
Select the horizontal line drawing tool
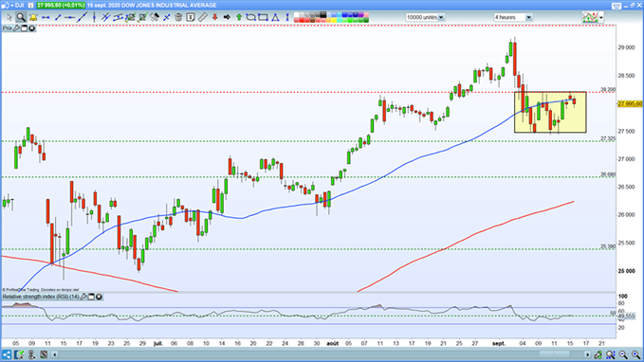click(x=46, y=17)
